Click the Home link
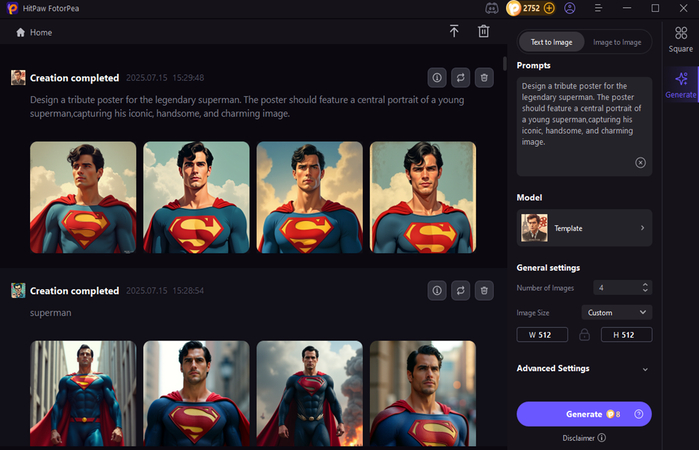The width and height of the screenshot is (699, 450). click(41, 33)
